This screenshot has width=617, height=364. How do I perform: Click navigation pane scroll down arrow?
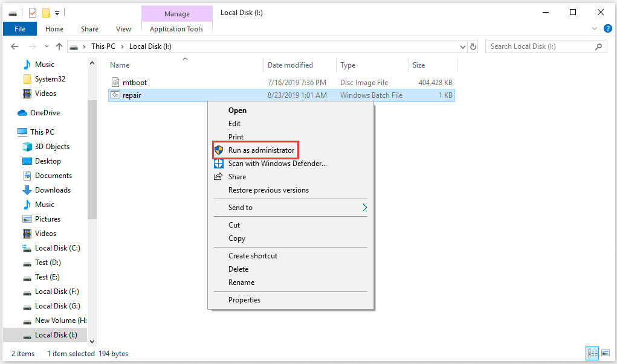92,342
